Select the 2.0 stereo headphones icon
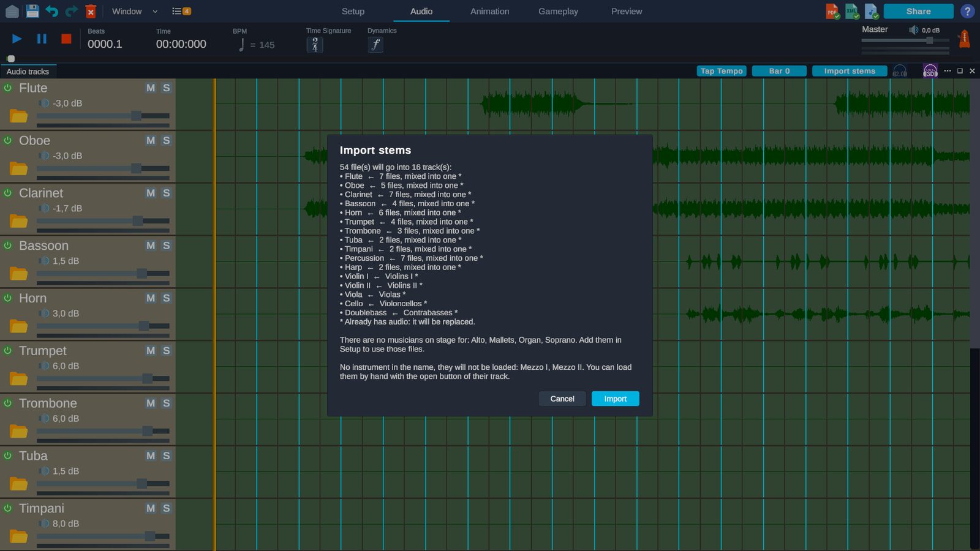This screenshot has height=551, width=980. [900, 71]
